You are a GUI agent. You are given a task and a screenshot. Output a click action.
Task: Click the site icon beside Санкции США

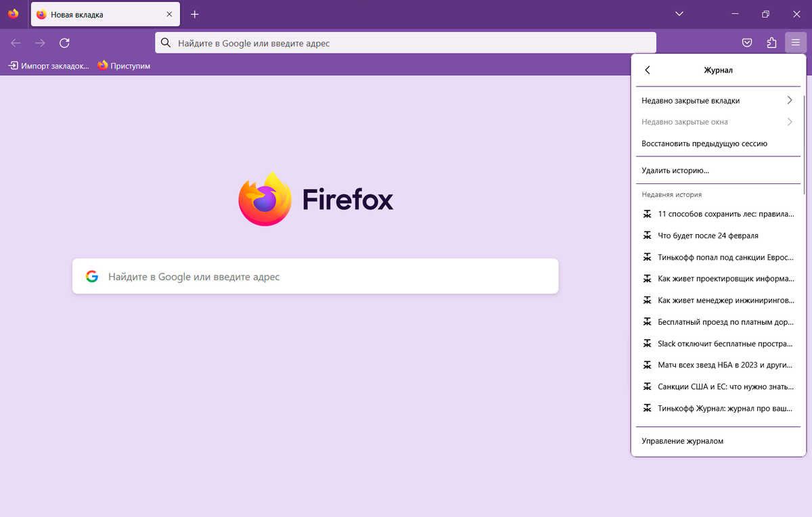[646, 386]
